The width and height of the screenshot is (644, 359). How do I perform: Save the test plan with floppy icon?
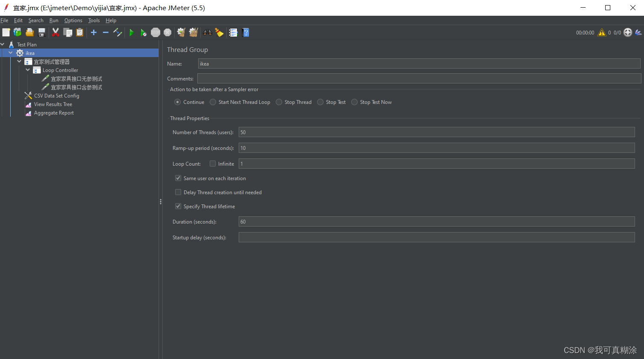click(42, 32)
